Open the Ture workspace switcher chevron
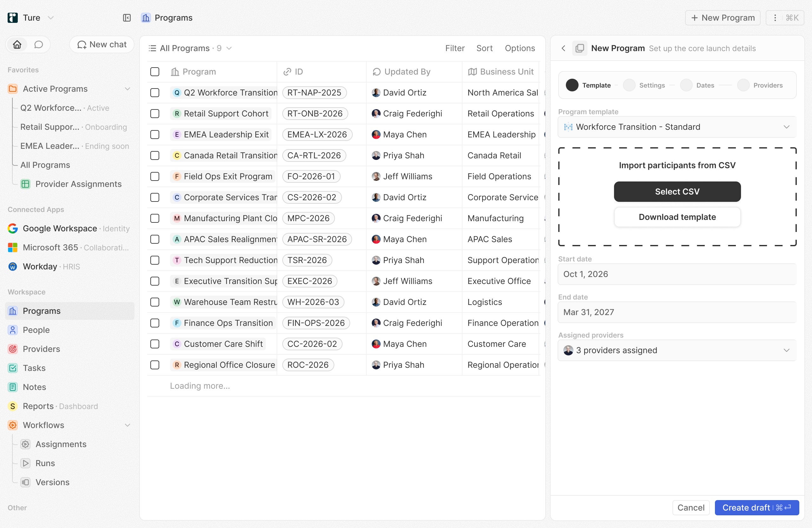The width and height of the screenshot is (812, 528). pyautogui.click(x=50, y=18)
